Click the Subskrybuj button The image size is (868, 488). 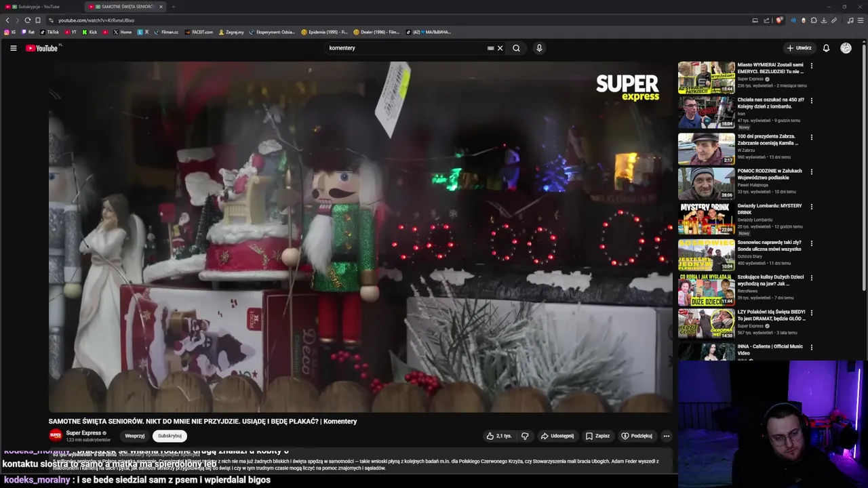click(170, 436)
